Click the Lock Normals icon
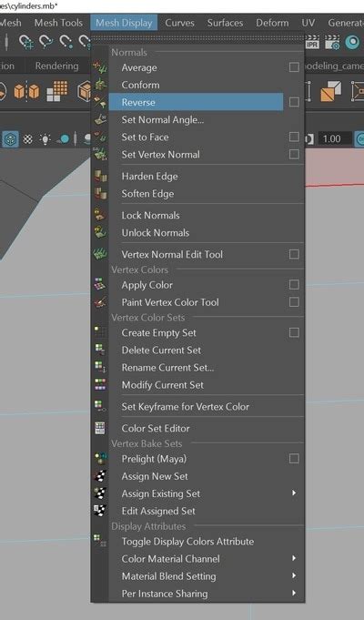The height and width of the screenshot is (620, 364). point(100,215)
